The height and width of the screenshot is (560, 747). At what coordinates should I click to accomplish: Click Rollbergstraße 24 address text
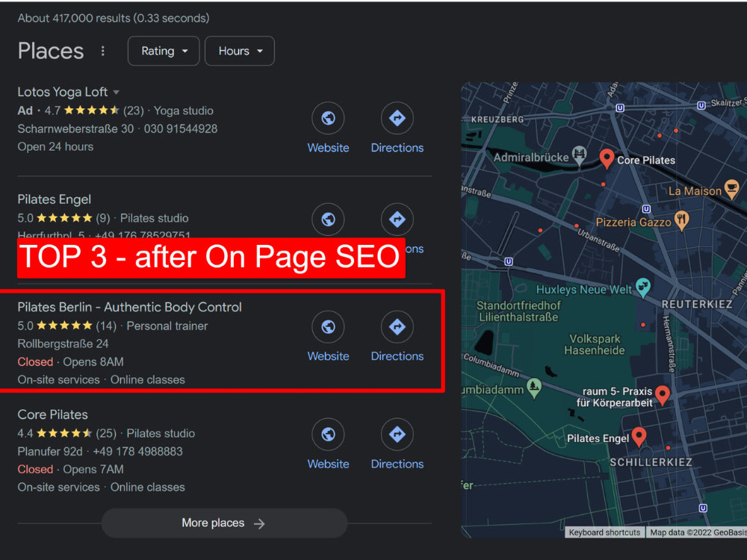tap(63, 343)
